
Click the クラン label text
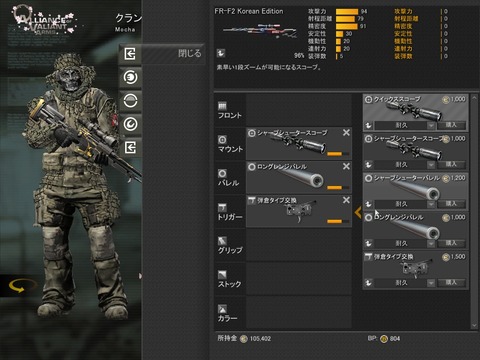point(129,18)
